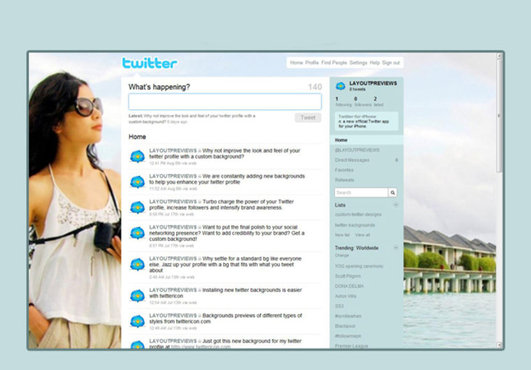Viewport: 531px width, 370px height.
Task: Open the 'Scott Pilgrim' trending topic
Action: 348,276
